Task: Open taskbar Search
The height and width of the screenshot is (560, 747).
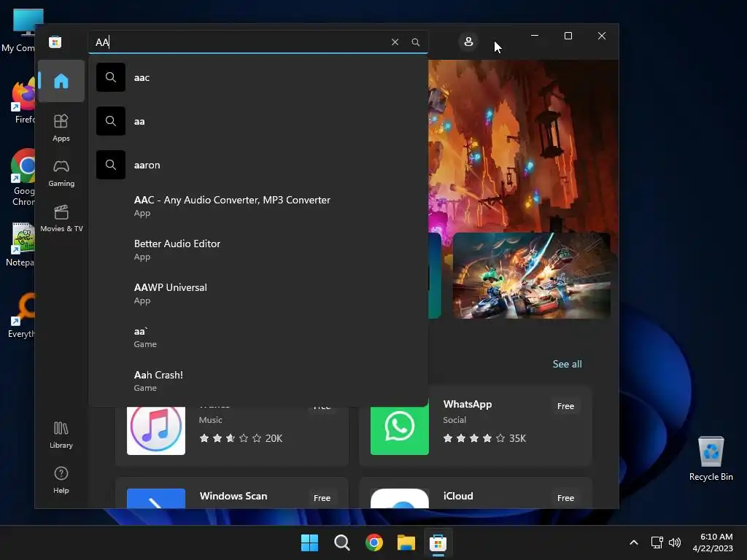Action: (x=341, y=542)
